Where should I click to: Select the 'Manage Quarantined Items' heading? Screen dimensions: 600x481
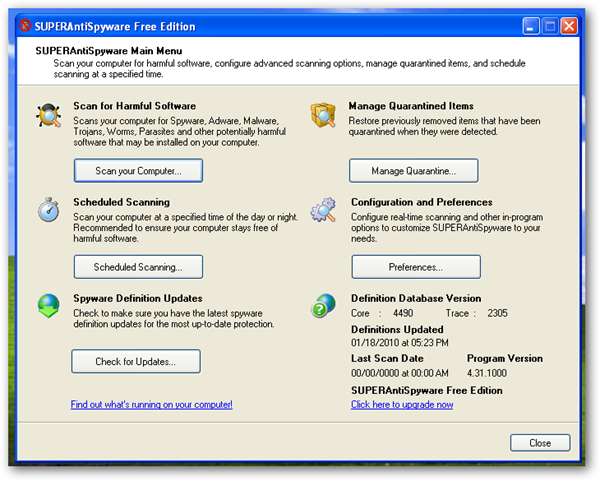click(x=411, y=106)
